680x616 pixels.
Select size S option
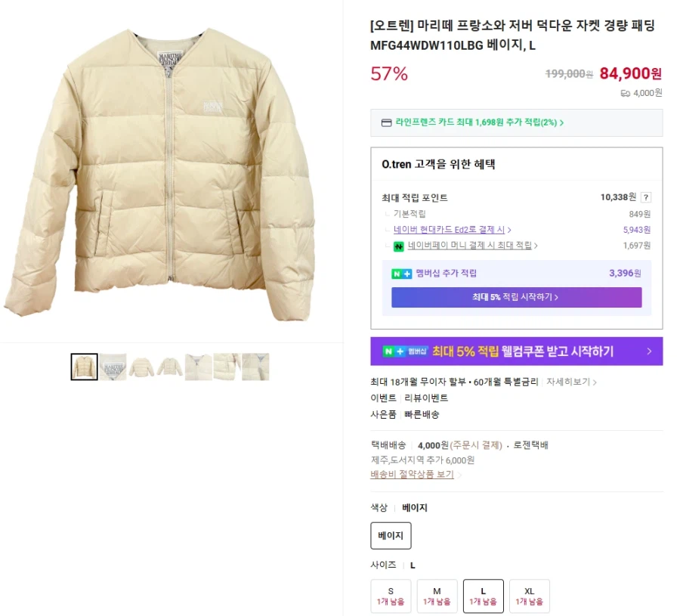pos(391,596)
